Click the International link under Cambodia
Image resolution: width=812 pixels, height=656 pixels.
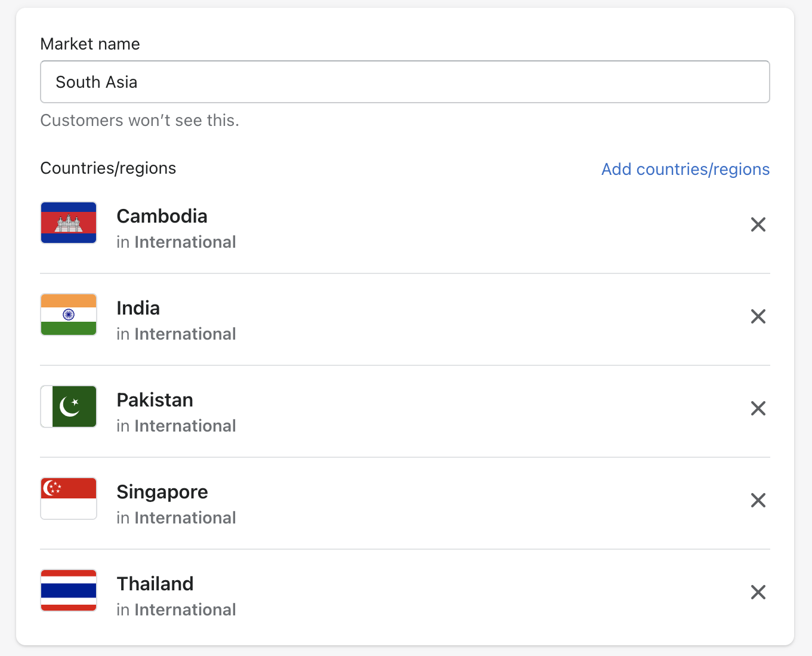click(185, 242)
